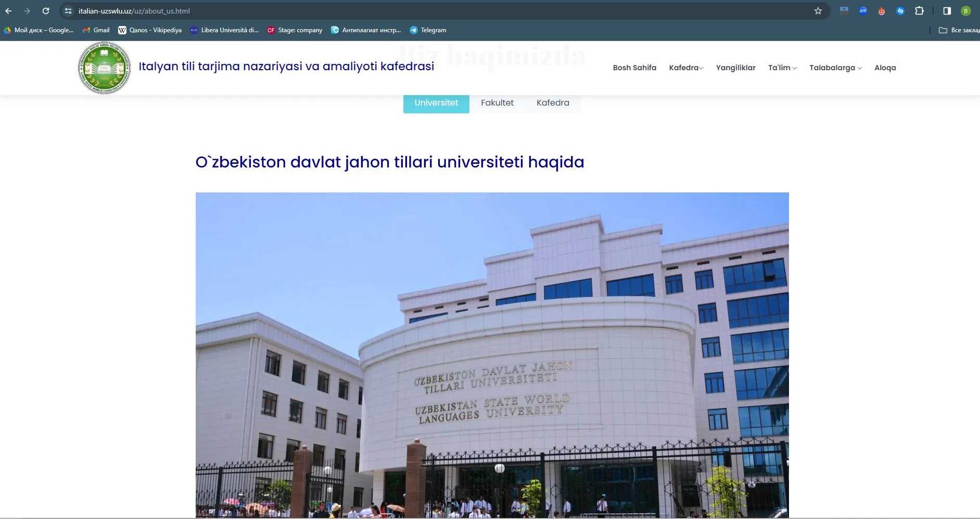Expand the Ta'lim dropdown menu
Image resolution: width=980 pixels, height=519 pixels.
782,68
